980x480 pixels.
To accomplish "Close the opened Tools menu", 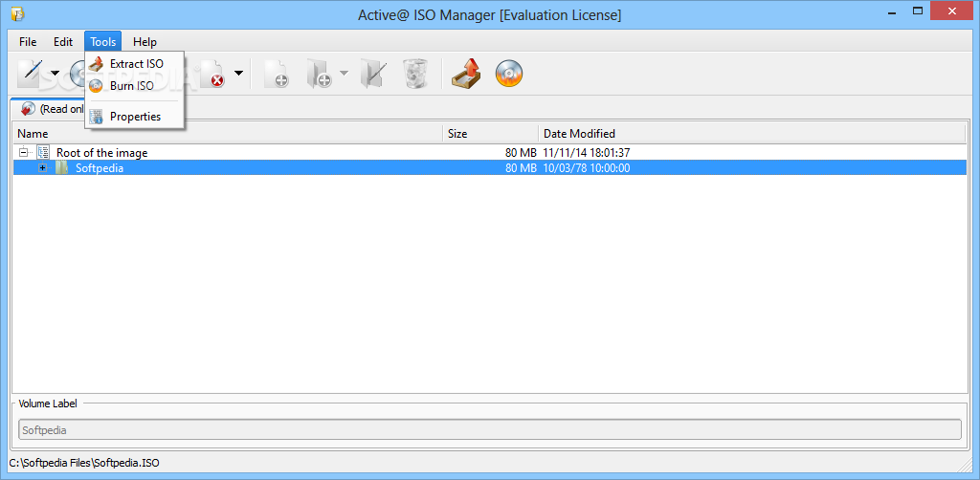I will (103, 42).
